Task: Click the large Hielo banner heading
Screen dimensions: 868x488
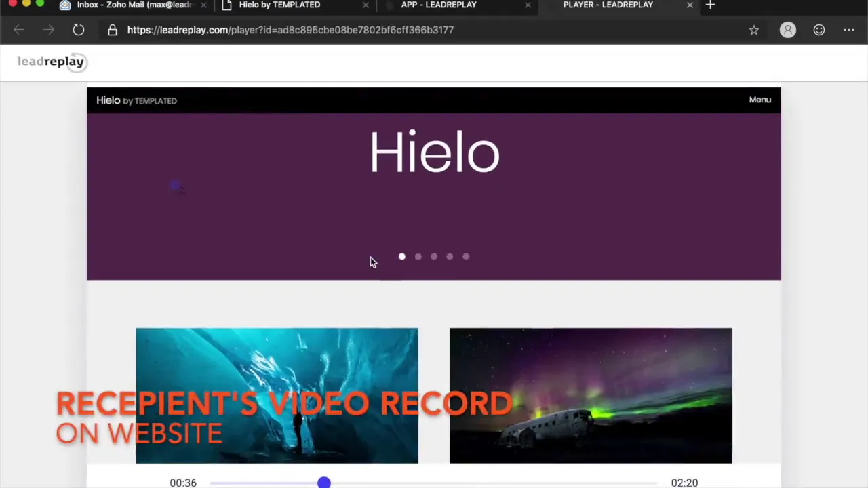Action: tap(434, 152)
